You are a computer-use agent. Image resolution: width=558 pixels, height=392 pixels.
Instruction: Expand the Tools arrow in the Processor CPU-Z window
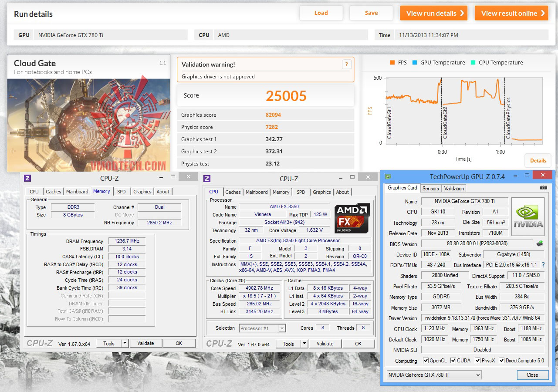point(304,344)
